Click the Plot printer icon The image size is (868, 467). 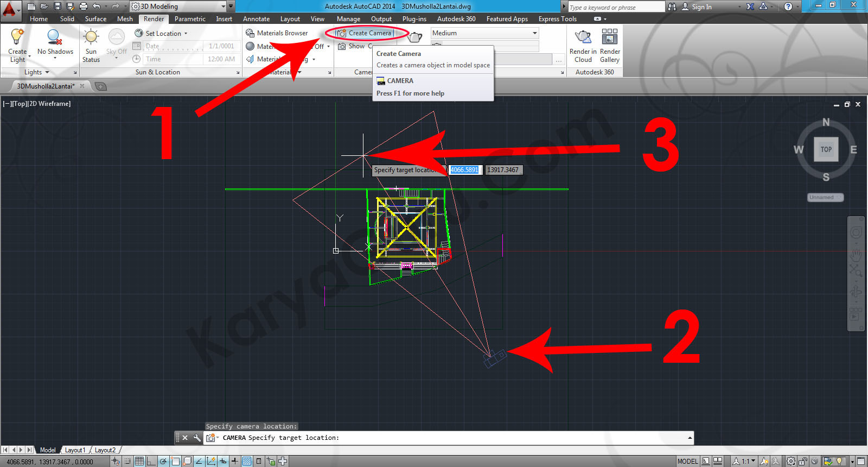83,7
